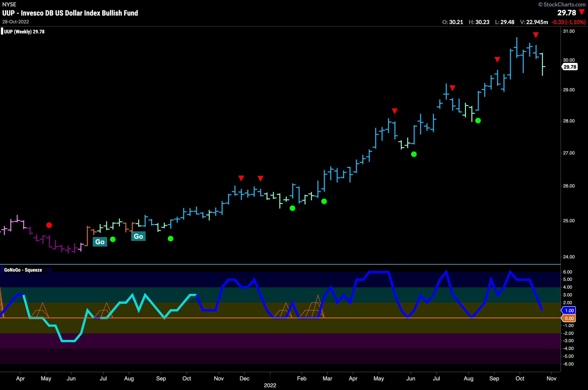Click the red triangle above mid-December 2021 bars
The height and width of the screenshot is (390, 588).
(260, 178)
